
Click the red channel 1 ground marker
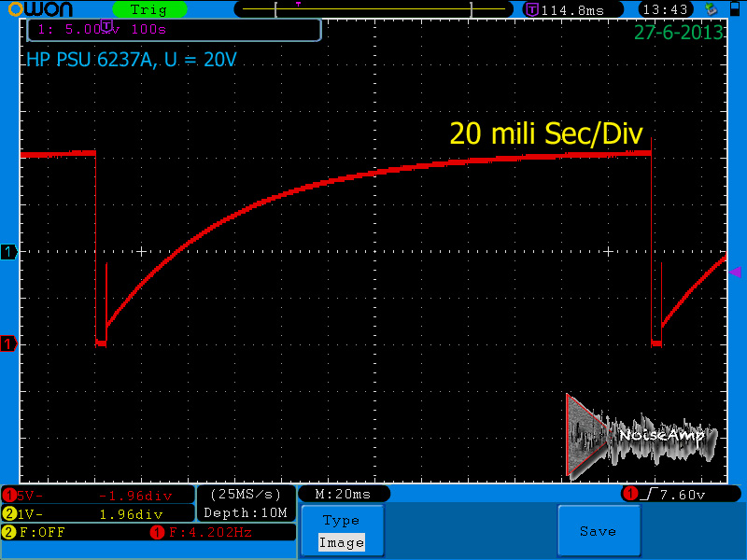(8, 343)
